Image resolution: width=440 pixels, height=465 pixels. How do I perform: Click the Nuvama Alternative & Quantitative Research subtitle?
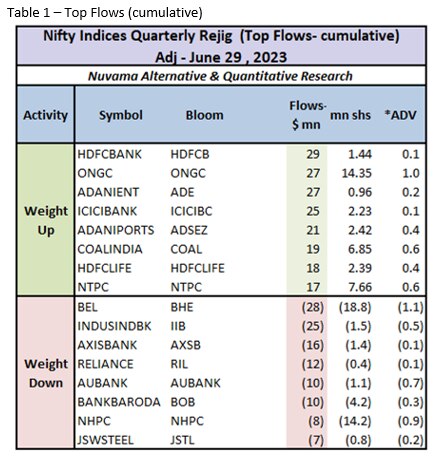[x=220, y=76]
